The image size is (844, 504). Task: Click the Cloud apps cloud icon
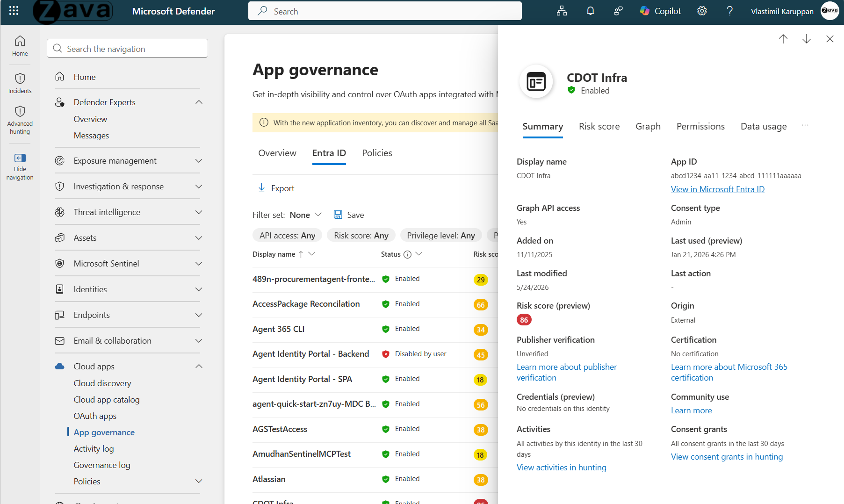(60, 367)
